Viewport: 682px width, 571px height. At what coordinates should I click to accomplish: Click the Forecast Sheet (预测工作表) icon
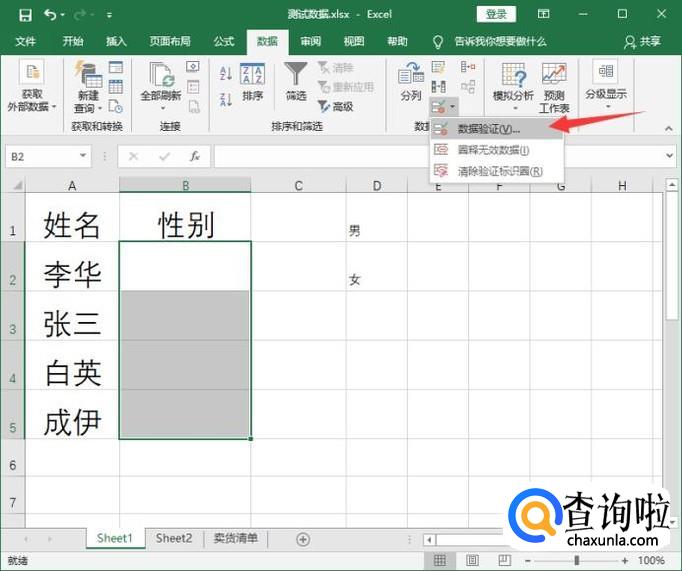(554, 85)
